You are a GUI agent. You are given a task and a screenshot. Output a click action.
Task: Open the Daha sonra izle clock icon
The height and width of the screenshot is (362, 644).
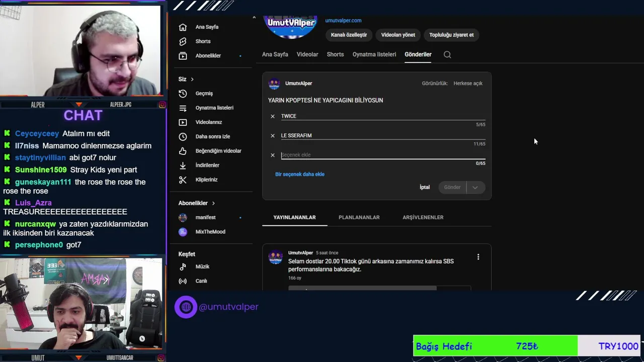tap(183, 136)
